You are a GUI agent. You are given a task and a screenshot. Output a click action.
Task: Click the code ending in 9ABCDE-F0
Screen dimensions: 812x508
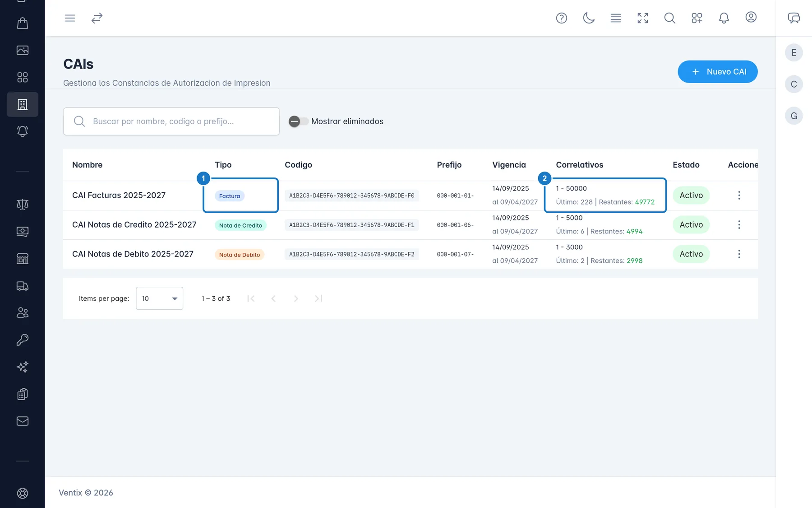tap(352, 196)
